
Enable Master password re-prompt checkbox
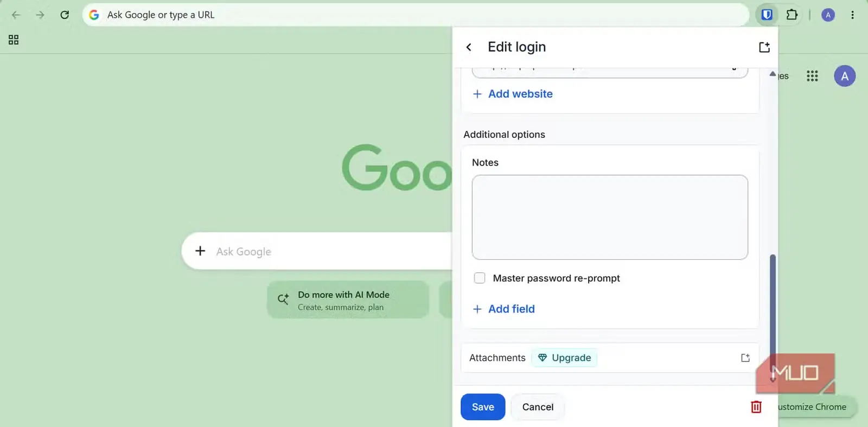tap(480, 278)
